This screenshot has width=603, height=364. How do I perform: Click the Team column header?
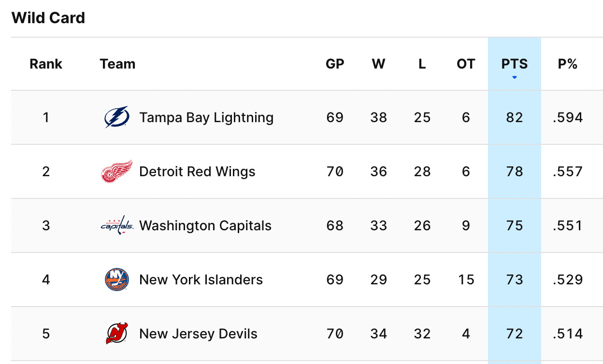117,64
